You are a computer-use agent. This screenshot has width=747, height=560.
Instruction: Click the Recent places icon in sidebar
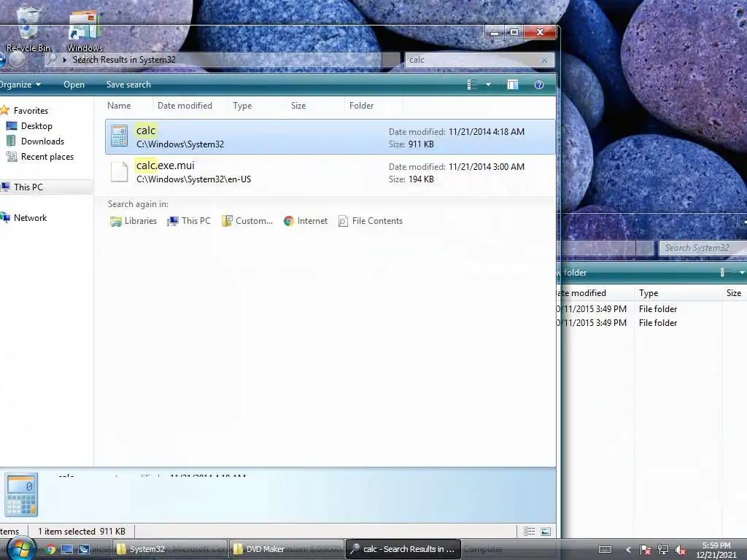12,156
